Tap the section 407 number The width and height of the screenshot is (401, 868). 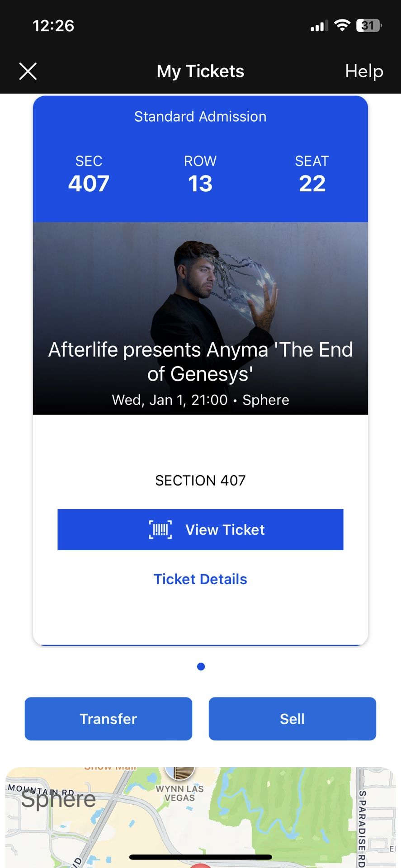click(x=89, y=184)
